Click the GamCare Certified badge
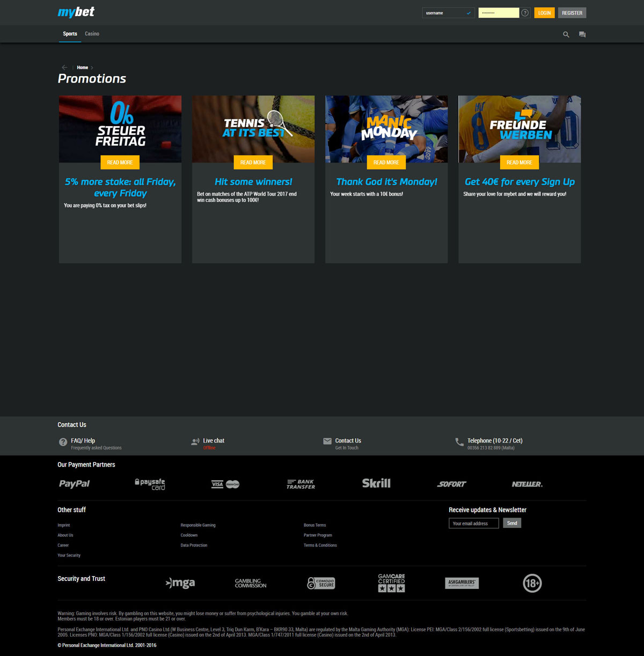Screen dimensions: 644x656 click(391, 583)
